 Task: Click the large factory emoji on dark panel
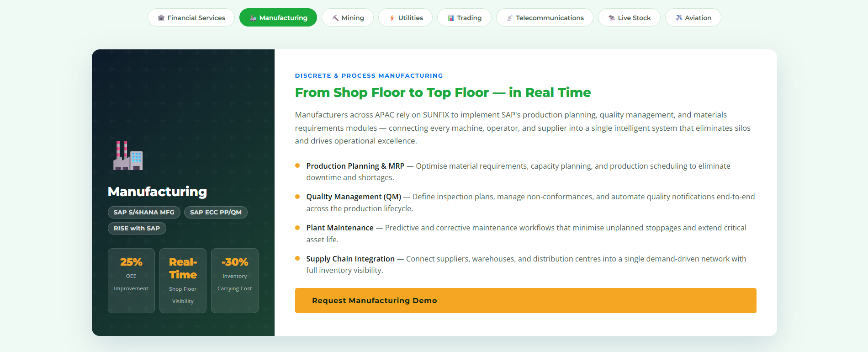[x=128, y=155]
